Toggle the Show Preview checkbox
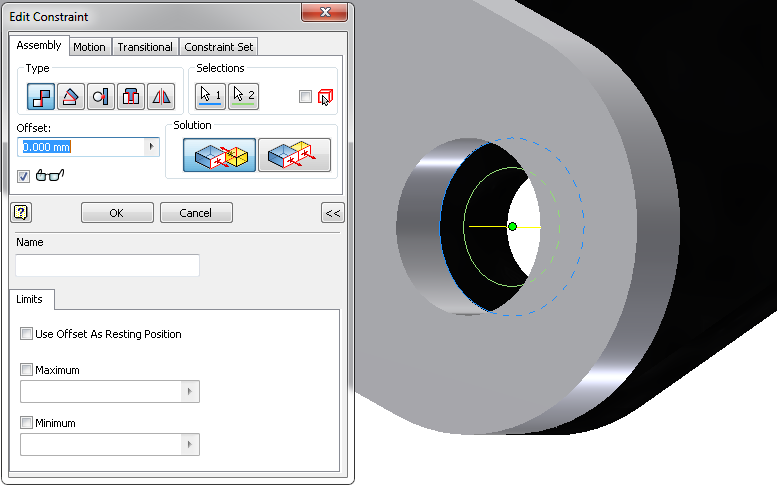777x485 pixels. 23,176
